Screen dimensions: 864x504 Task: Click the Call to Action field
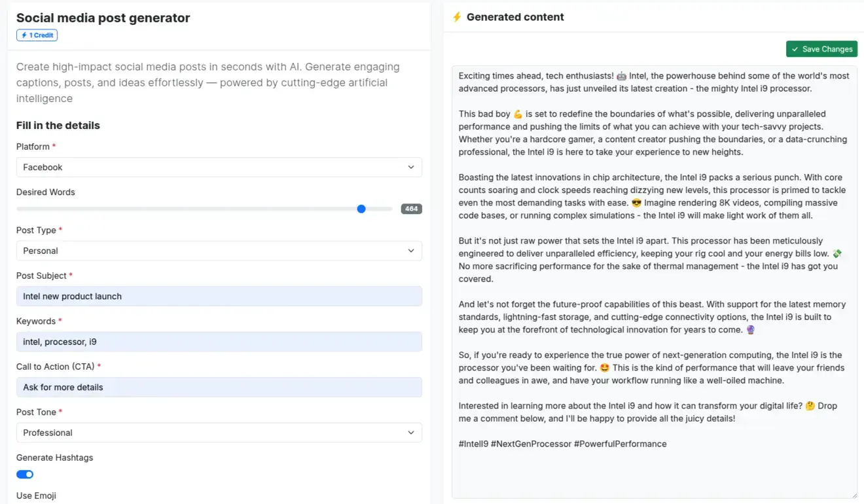coord(219,387)
